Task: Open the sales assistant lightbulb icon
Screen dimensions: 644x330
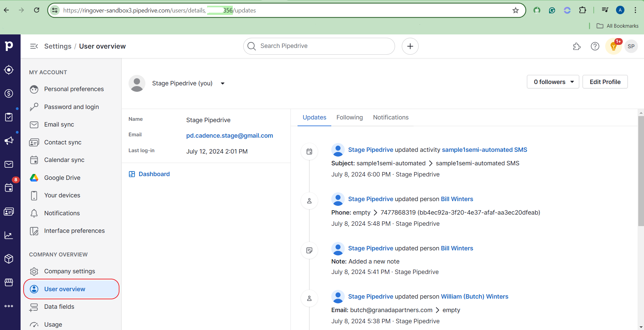Action: tap(614, 46)
